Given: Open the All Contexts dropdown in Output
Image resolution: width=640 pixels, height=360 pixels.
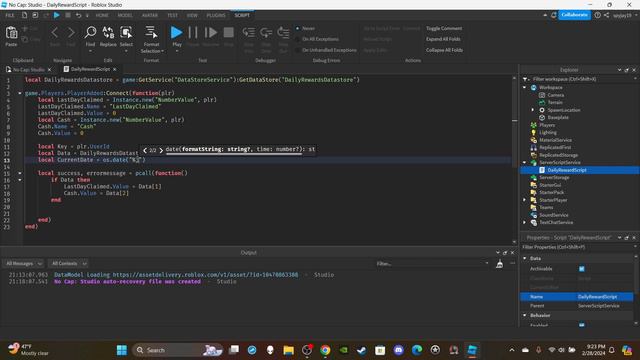Looking at the screenshot, I should (x=68, y=264).
